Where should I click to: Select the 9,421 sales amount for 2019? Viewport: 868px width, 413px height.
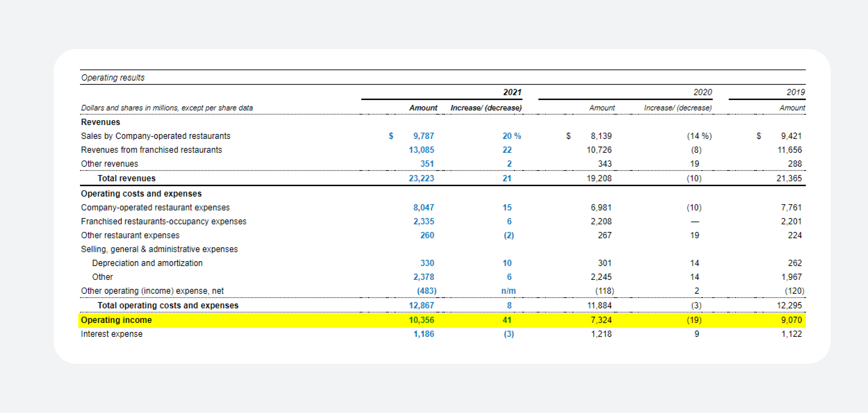pyautogui.click(x=791, y=136)
